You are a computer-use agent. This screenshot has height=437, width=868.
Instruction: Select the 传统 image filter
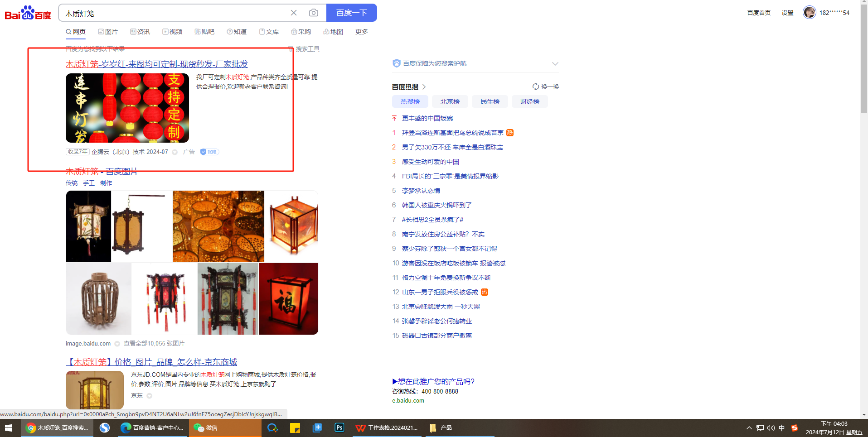(72, 183)
